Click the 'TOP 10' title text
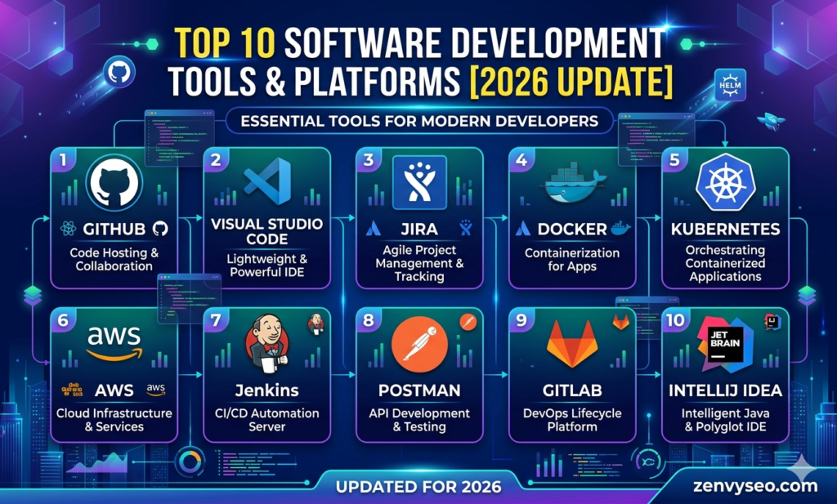 click(225, 42)
